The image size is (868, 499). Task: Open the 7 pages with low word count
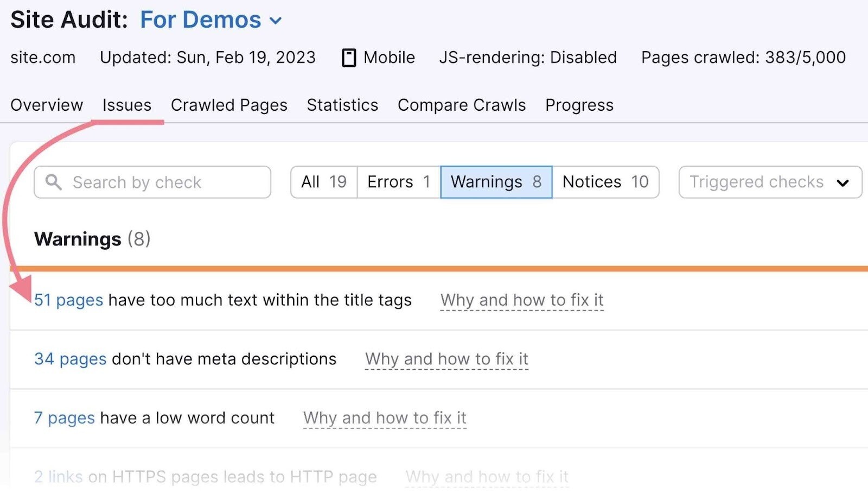64,418
